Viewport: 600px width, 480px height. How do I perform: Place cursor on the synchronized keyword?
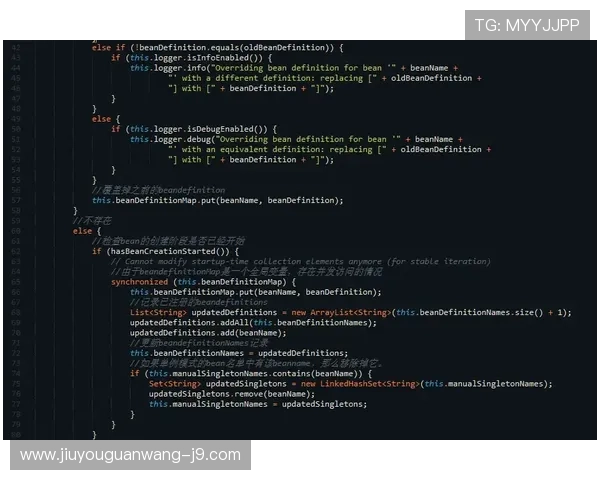click(141, 282)
